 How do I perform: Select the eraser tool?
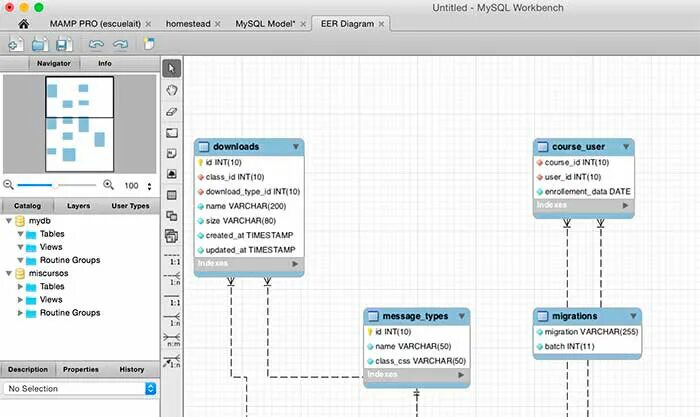[172, 112]
